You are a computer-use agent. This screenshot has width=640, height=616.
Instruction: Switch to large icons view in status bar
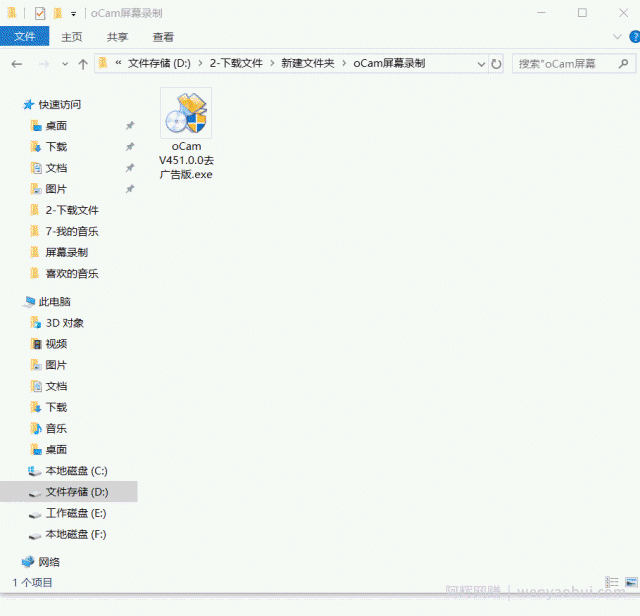[x=631, y=582]
